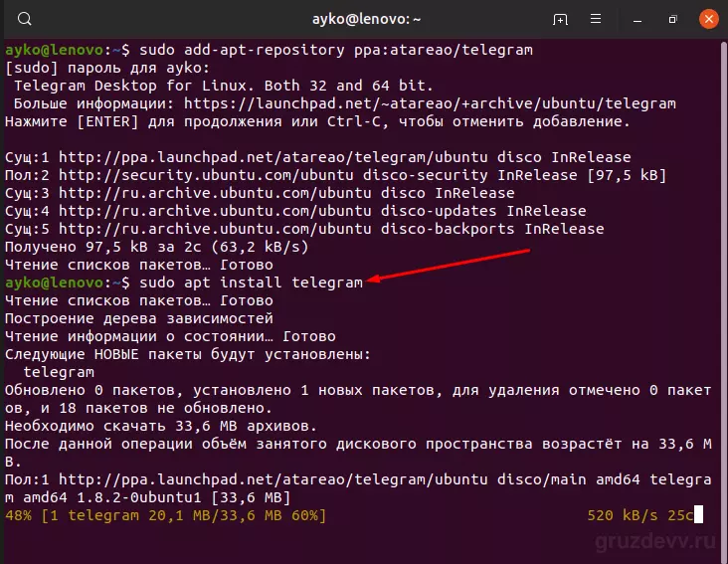Click the 'Получено 97,5 kB за 2с' line
This screenshot has width=728, height=564.
click(x=156, y=247)
